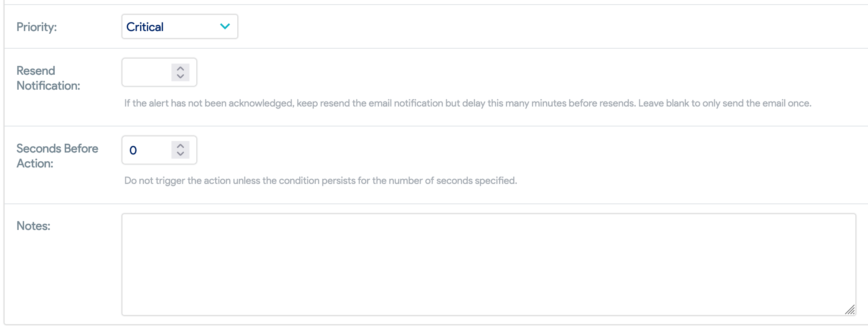Click the Notes: label
The height and width of the screenshot is (328, 868).
pyautogui.click(x=33, y=226)
